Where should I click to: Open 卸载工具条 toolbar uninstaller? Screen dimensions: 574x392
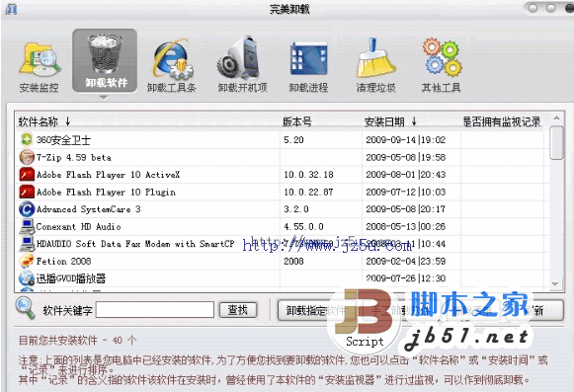click(x=171, y=65)
